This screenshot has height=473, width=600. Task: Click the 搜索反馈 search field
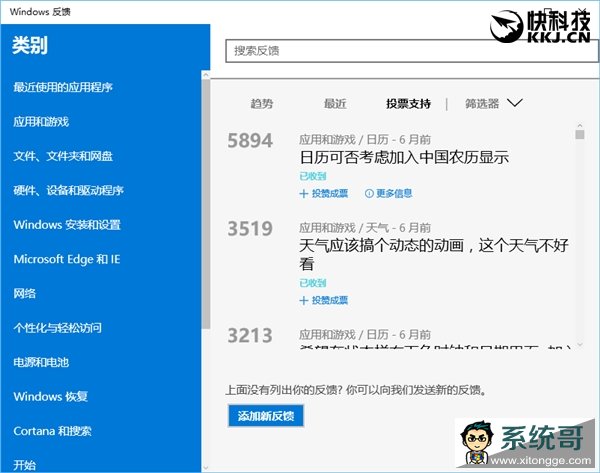click(x=412, y=51)
